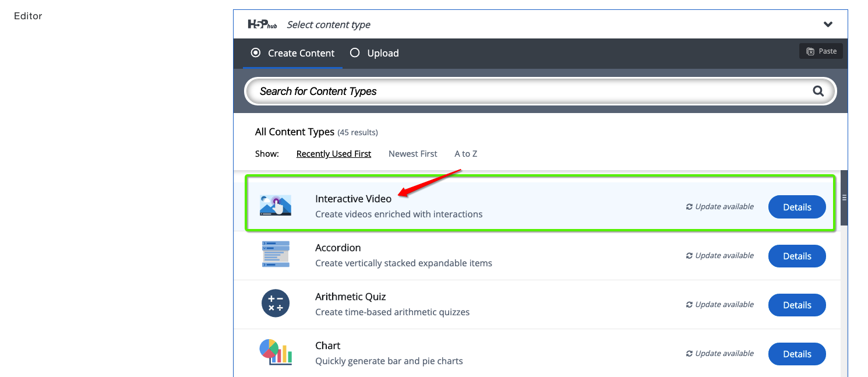Sort by Recently Used First
The height and width of the screenshot is (377, 868).
pyautogui.click(x=334, y=154)
